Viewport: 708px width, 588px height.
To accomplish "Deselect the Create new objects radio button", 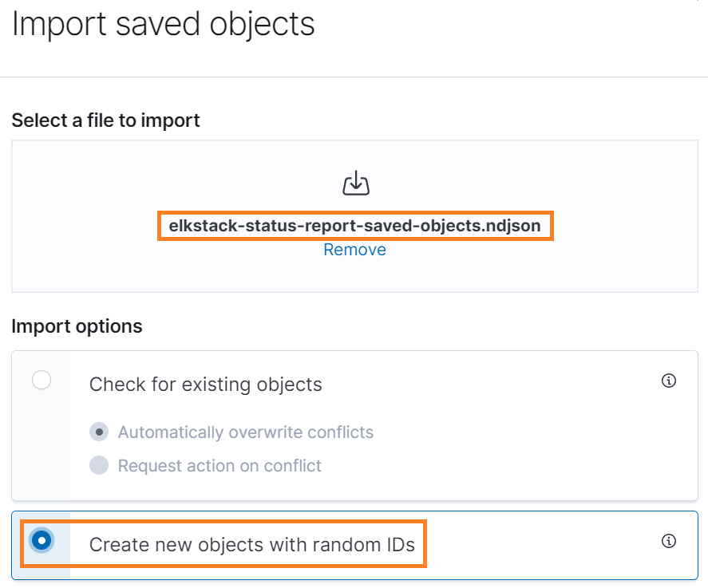I will [x=41, y=541].
